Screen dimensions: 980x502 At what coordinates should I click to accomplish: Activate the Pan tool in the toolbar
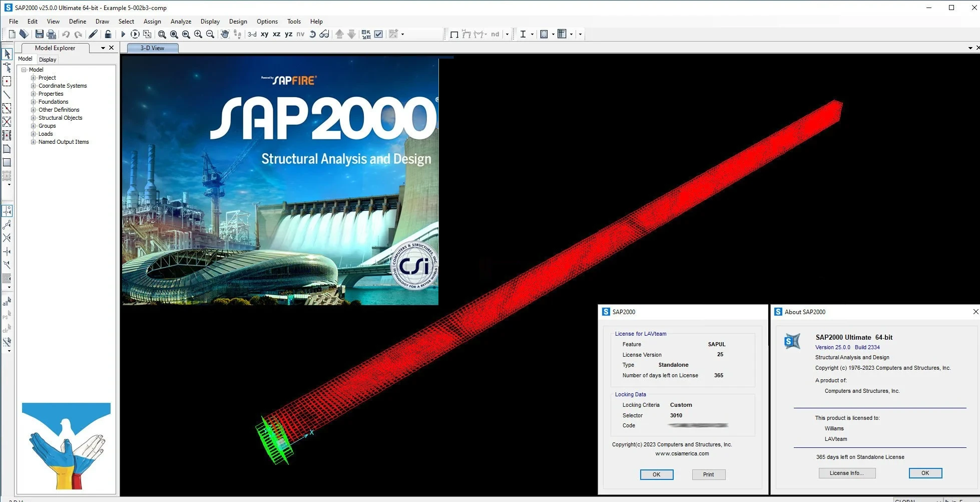point(225,34)
